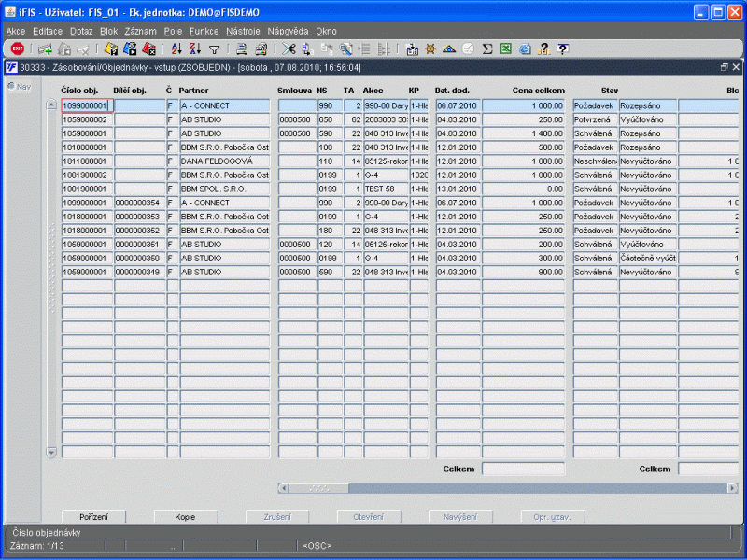The width and height of the screenshot is (747, 560).
Task: Click the horizontal scrollbar thumb below the table
Action: click(320, 487)
